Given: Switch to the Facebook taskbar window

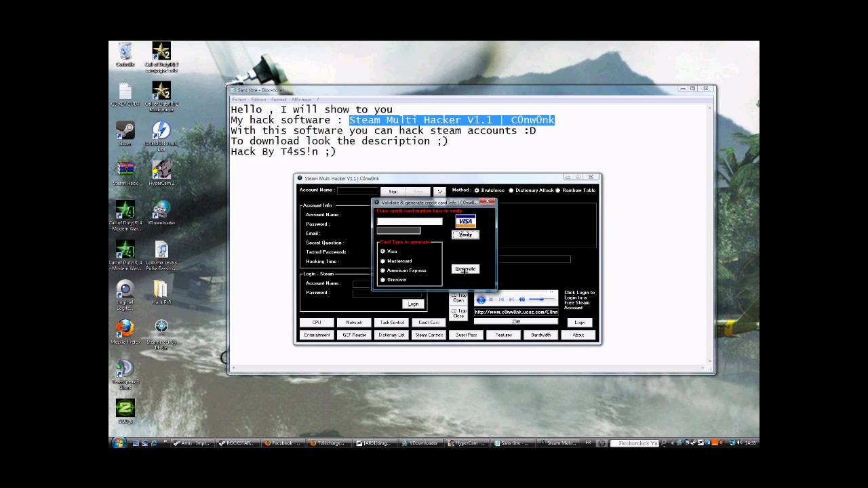Looking at the screenshot, I should click(x=283, y=443).
